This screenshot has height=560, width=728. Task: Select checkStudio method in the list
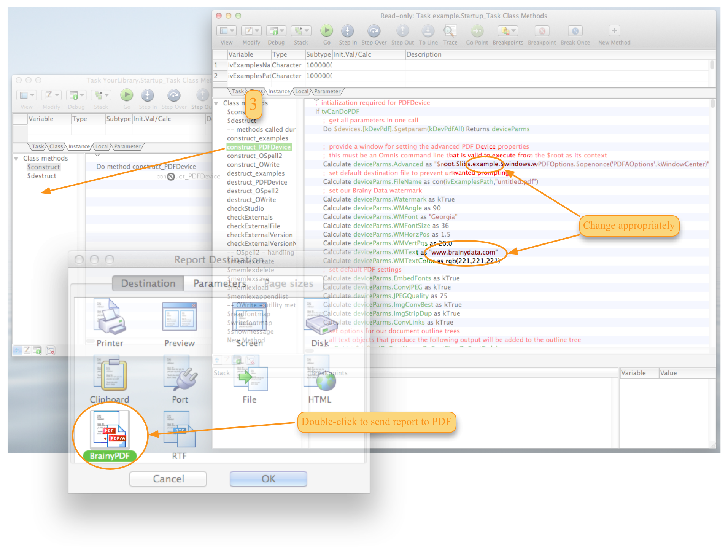pos(245,208)
